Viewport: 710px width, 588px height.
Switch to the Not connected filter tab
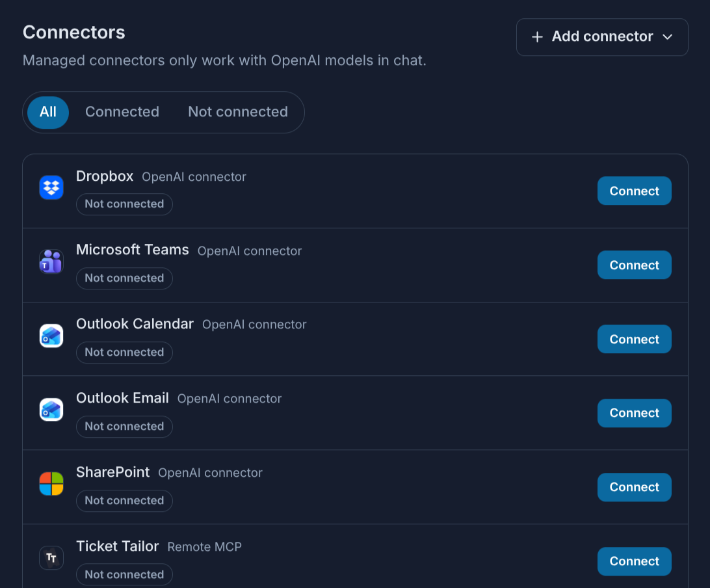tap(238, 112)
